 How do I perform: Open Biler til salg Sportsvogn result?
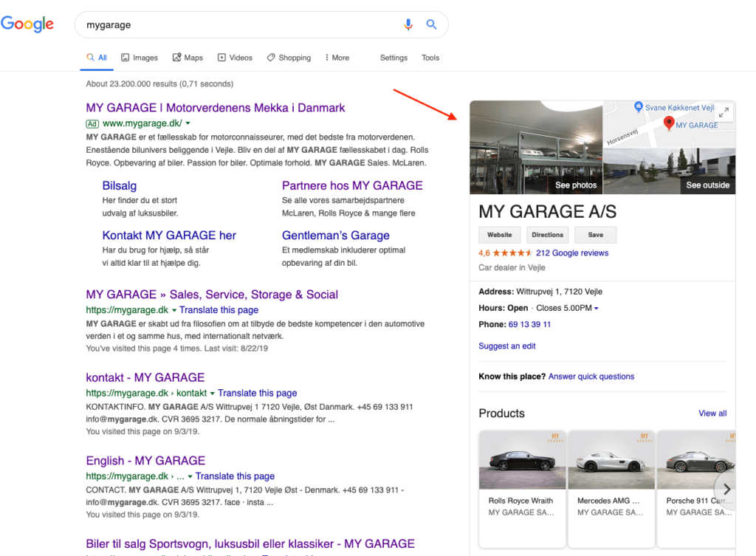click(x=250, y=544)
